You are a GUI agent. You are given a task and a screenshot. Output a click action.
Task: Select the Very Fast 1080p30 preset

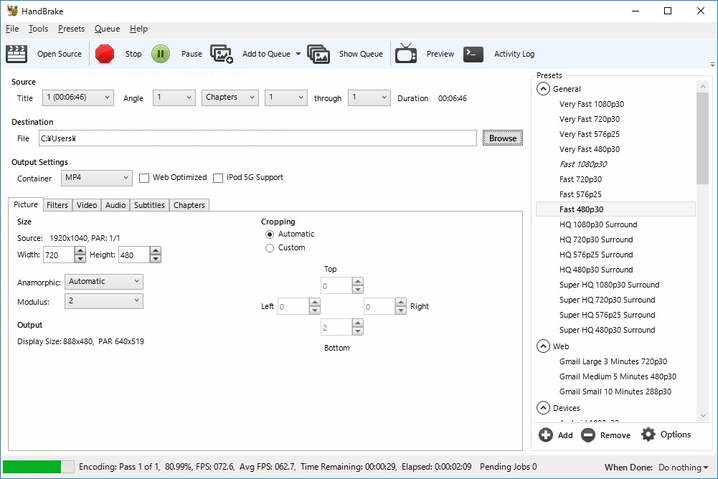591,104
